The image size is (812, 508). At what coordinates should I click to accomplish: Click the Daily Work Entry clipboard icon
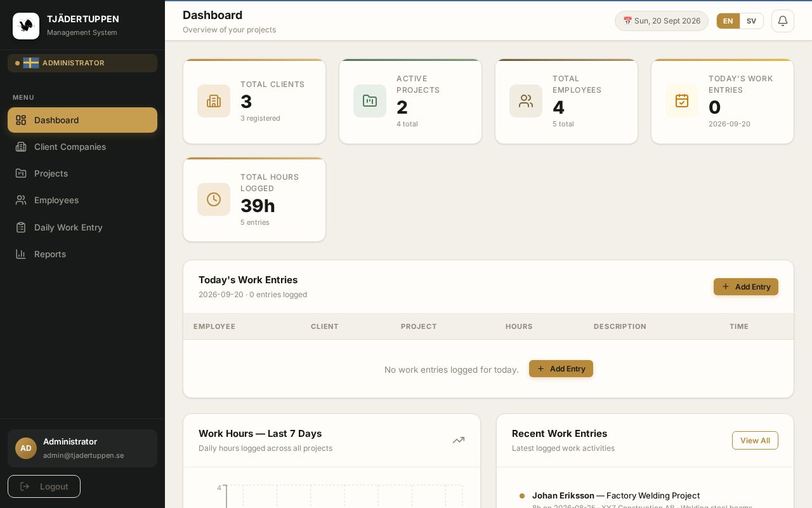pyautogui.click(x=21, y=227)
